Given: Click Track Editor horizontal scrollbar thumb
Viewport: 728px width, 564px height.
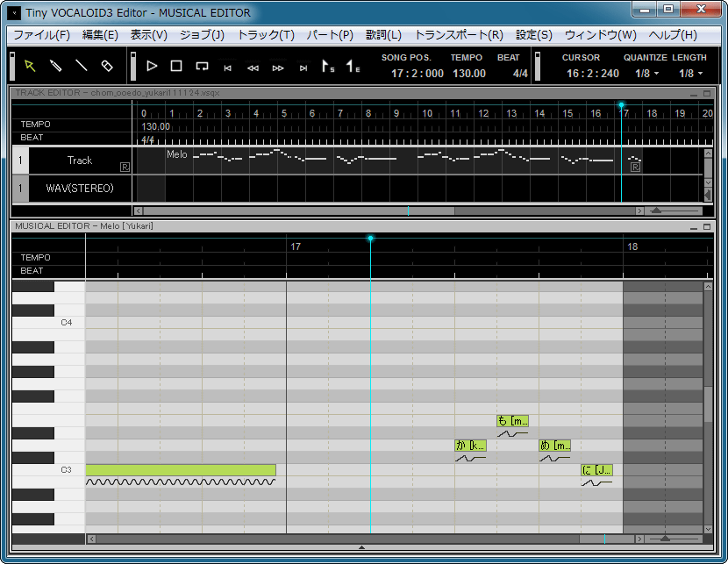Looking at the screenshot, I should tap(299, 211).
